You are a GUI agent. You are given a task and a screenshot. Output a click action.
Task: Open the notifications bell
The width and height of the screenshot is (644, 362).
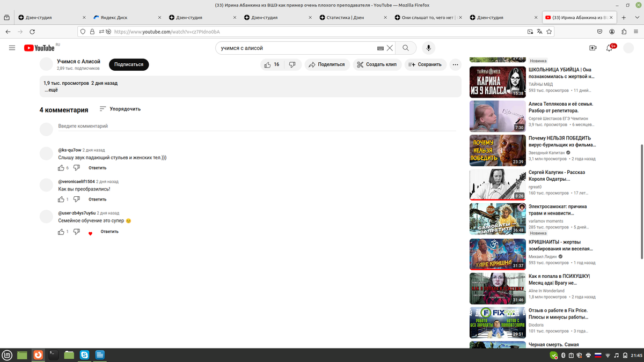(x=609, y=48)
